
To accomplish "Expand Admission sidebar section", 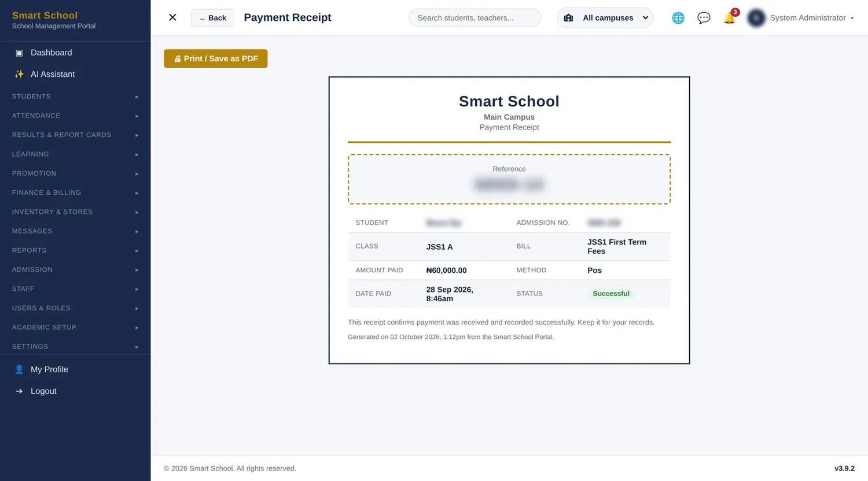I will [x=75, y=269].
